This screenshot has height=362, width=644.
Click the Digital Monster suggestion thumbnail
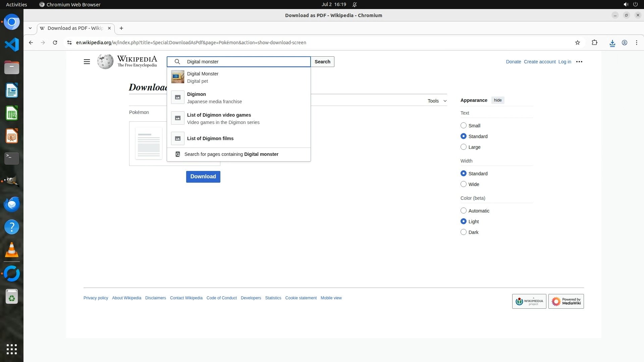pyautogui.click(x=177, y=77)
